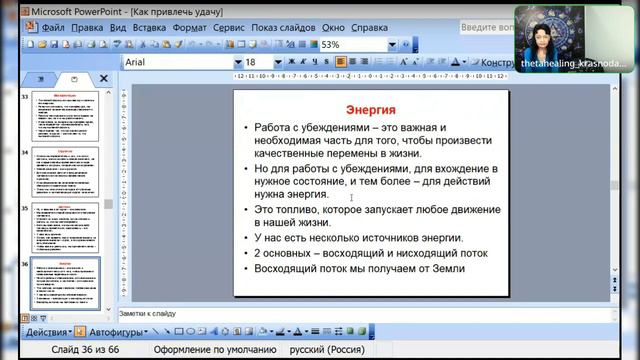Screen dimensions: 640x360
Task: Toggle Align Right for text
Action: [364, 62]
